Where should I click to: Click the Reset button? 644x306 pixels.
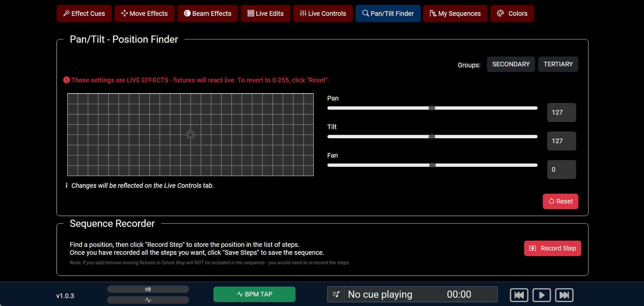pyautogui.click(x=560, y=201)
